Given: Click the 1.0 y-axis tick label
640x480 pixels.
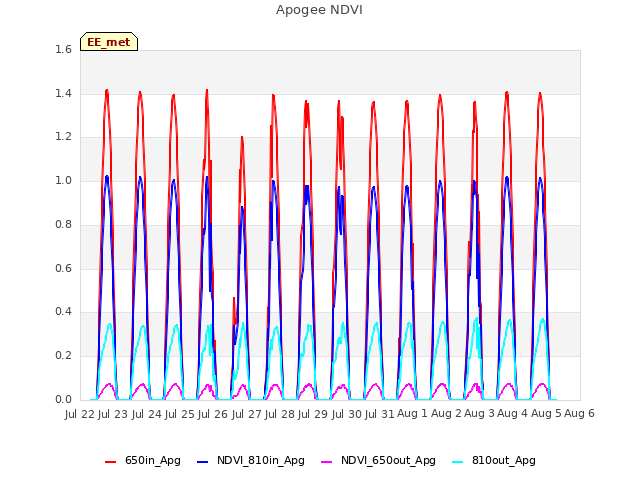Looking at the screenshot, I should 63,180.
